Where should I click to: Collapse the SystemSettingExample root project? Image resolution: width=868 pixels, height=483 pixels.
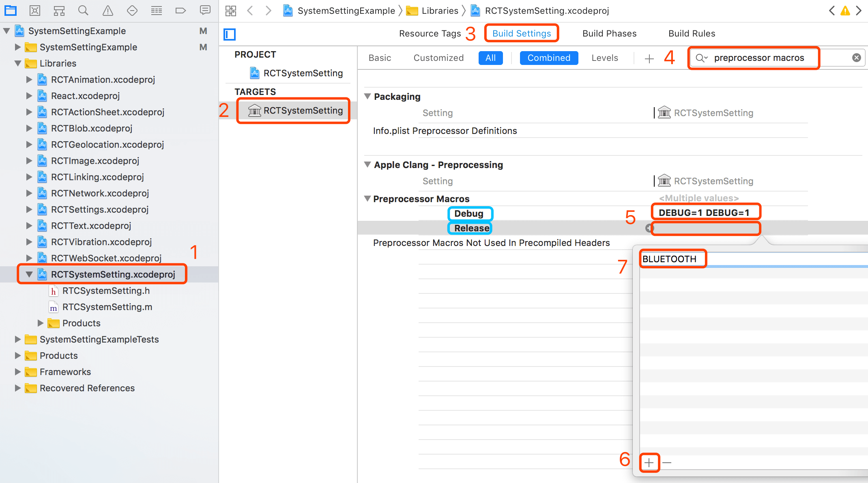6,31
